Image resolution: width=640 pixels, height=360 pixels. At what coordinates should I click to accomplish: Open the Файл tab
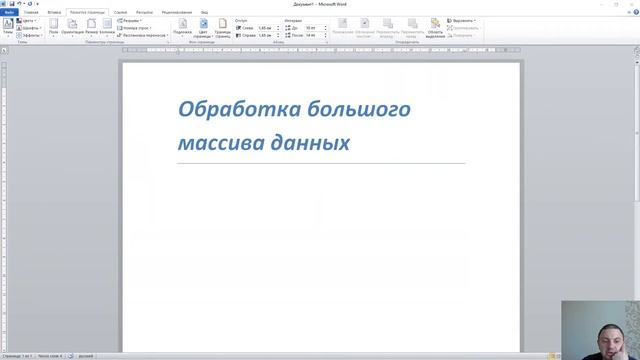coord(9,12)
